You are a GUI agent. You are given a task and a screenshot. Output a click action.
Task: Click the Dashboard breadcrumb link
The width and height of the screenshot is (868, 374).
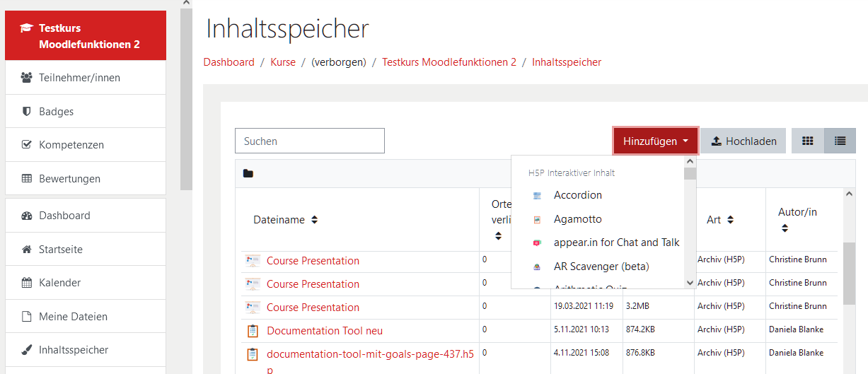click(228, 62)
